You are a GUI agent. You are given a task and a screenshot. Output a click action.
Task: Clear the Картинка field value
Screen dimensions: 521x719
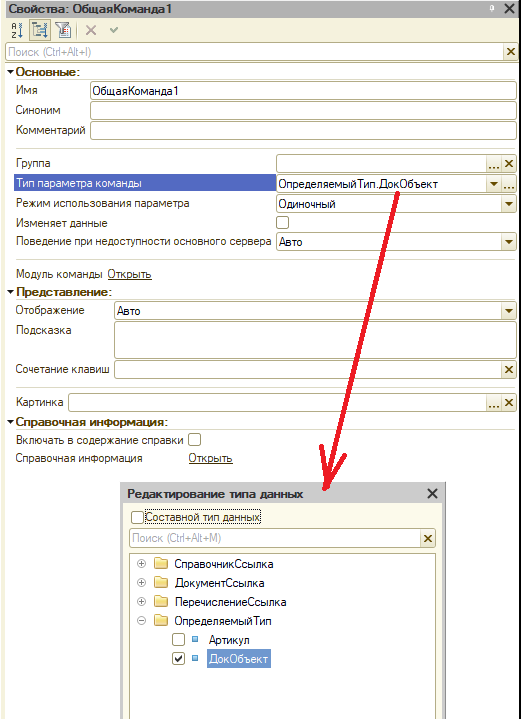click(509, 403)
